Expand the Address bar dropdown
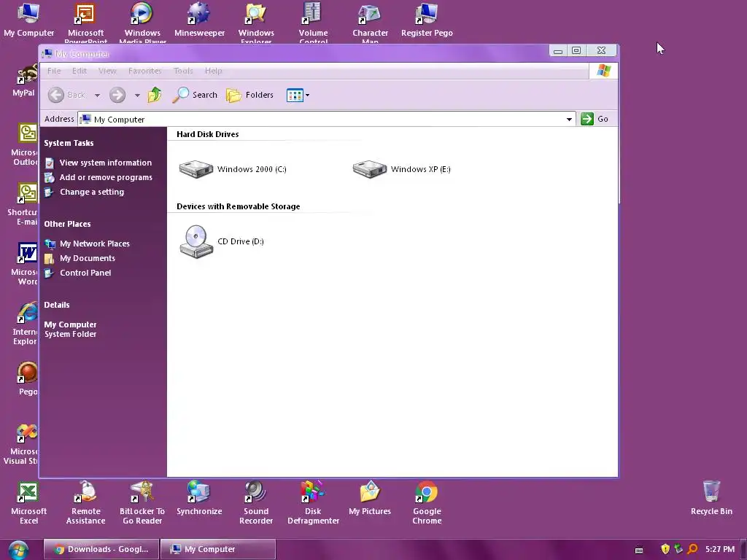747x560 pixels. 569,119
